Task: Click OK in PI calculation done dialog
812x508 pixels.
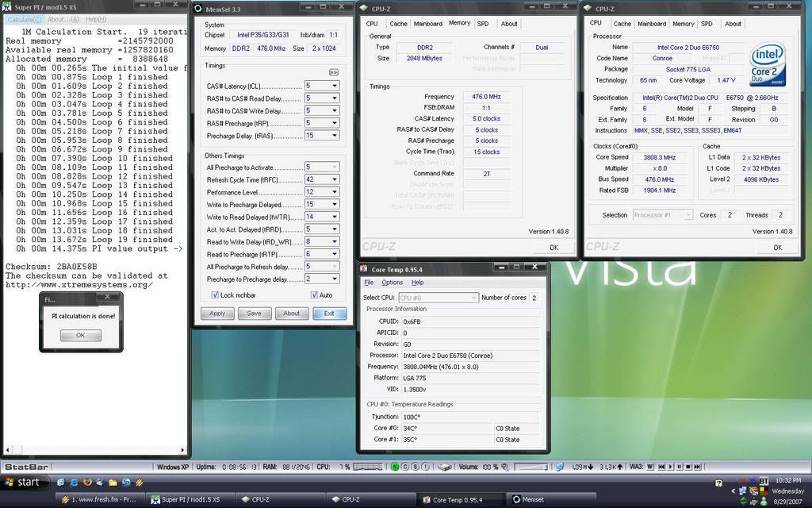Action: pyautogui.click(x=80, y=336)
